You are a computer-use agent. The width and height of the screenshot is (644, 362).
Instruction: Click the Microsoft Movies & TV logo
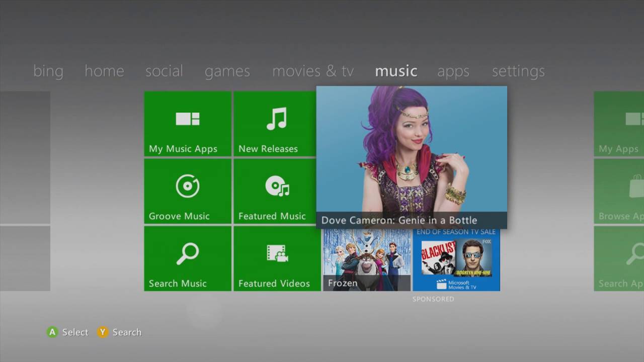click(456, 285)
